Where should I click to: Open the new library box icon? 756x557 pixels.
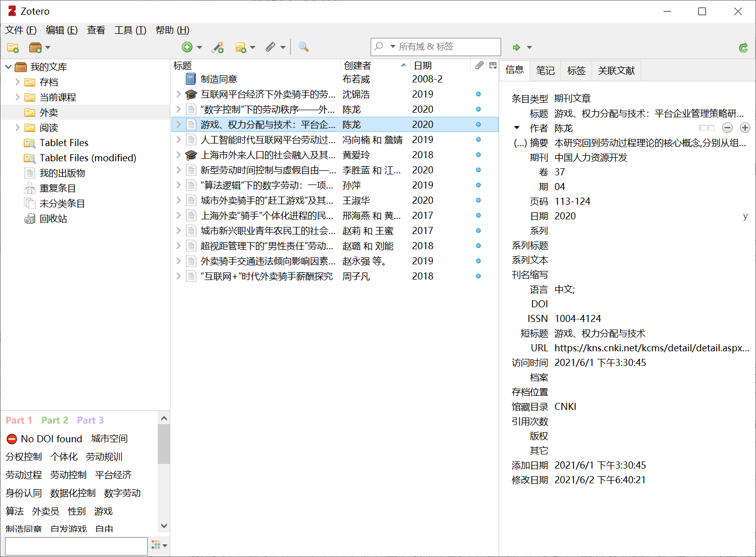click(x=35, y=48)
